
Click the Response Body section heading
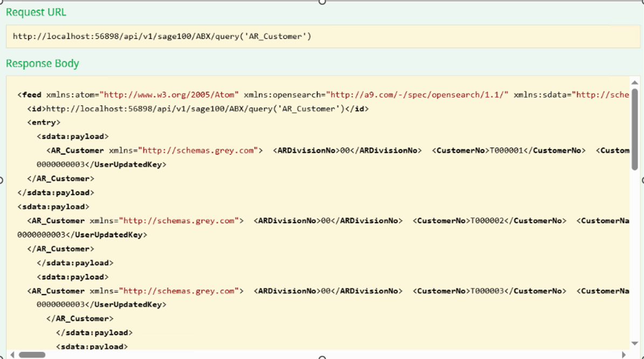coord(43,63)
